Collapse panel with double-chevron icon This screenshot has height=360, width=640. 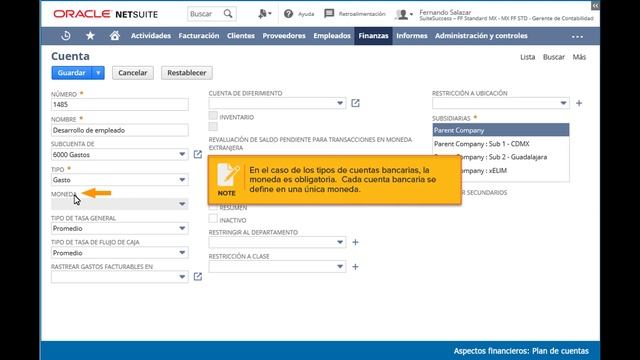(595, 6)
